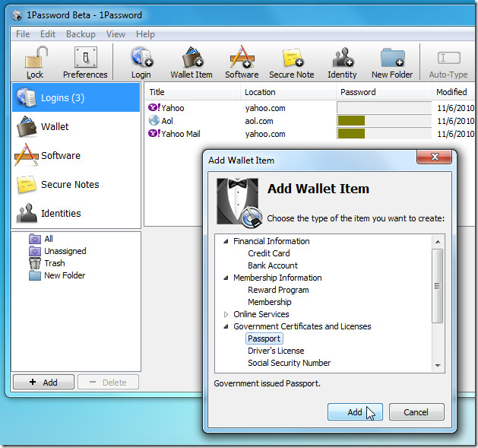Collapse the Financial Information group
The width and height of the screenshot is (478, 448).
226,241
